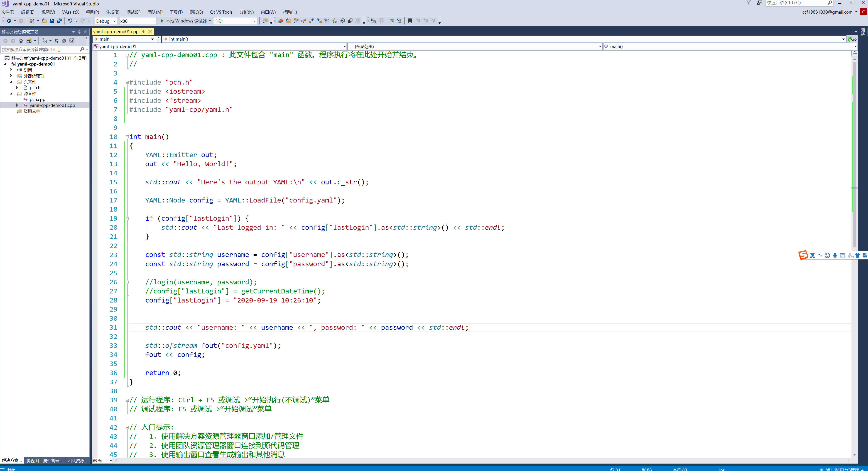This screenshot has width=868, height=471.
Task: Click the vertical scrollbar in the editor
Action: (854, 152)
